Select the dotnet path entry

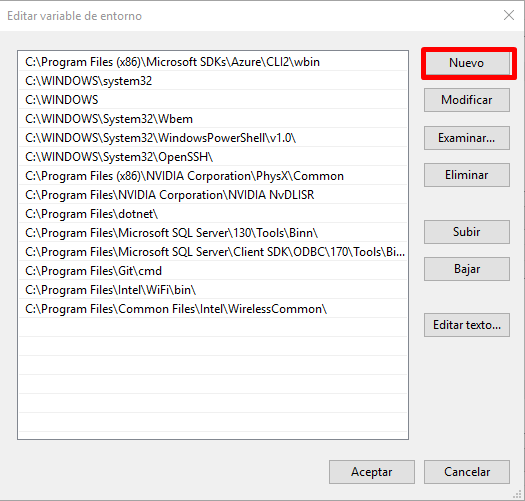tap(213, 214)
